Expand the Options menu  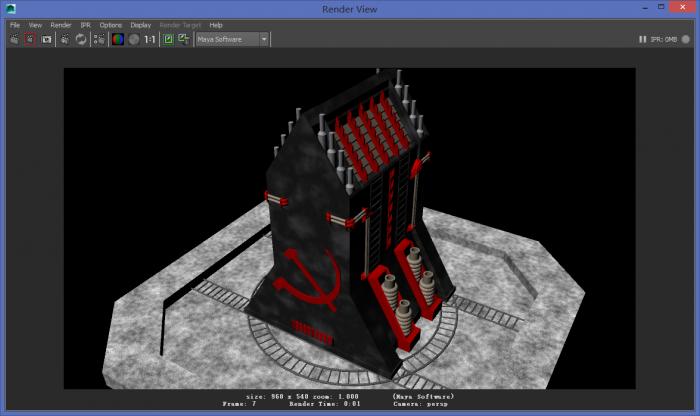(x=110, y=24)
